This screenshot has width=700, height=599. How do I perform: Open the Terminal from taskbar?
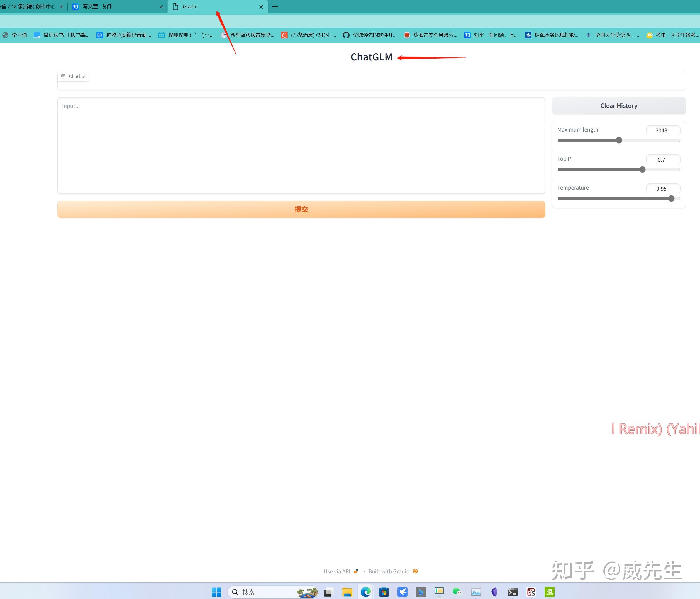click(513, 592)
